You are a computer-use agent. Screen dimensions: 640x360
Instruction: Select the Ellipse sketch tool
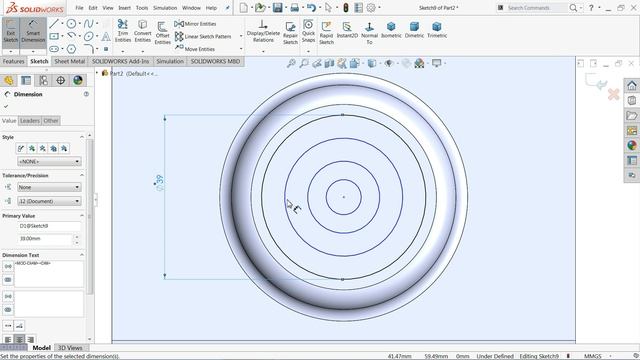pyautogui.click(x=89, y=36)
